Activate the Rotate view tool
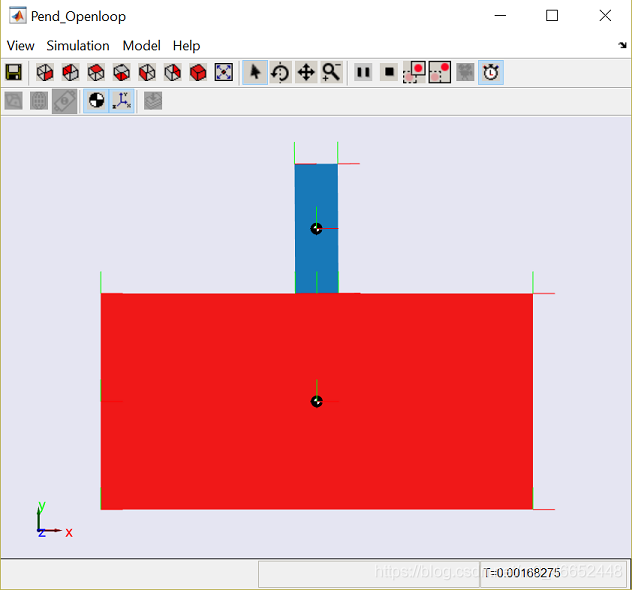This screenshot has height=590, width=632. (281, 73)
